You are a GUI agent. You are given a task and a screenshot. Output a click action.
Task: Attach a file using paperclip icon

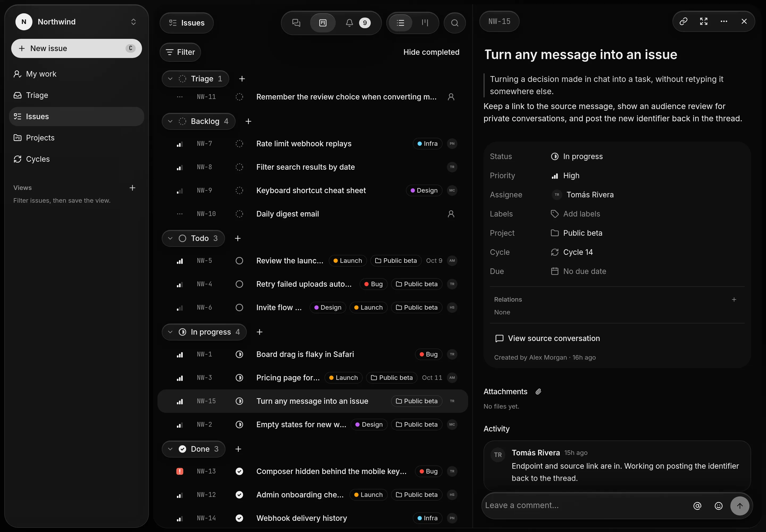click(x=538, y=392)
